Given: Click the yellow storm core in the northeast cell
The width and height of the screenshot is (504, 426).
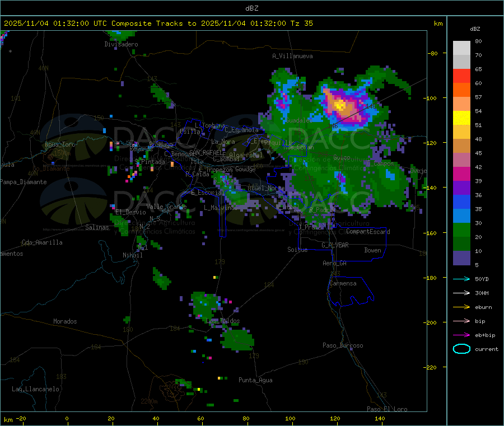Looking at the screenshot, I should pos(340,105).
